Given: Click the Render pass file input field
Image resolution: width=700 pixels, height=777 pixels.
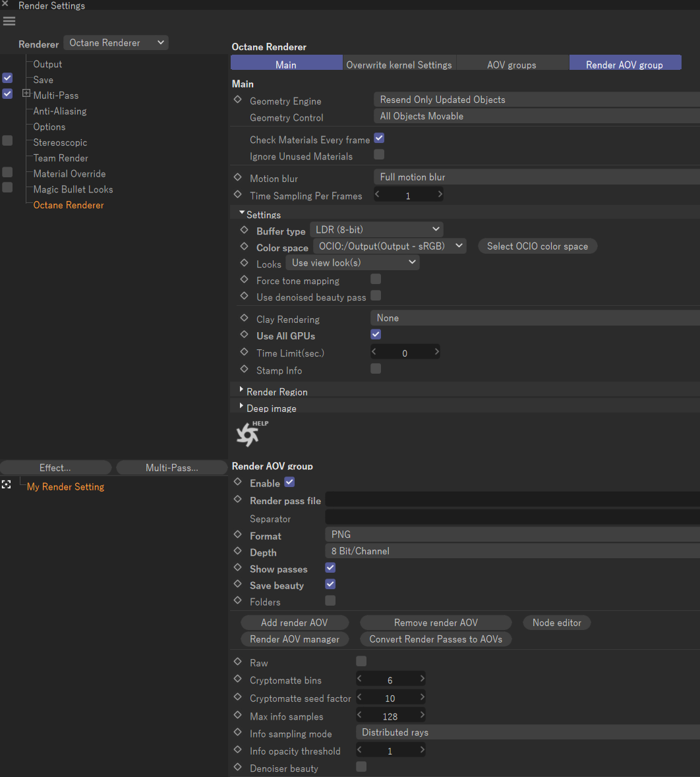Looking at the screenshot, I should point(513,500).
